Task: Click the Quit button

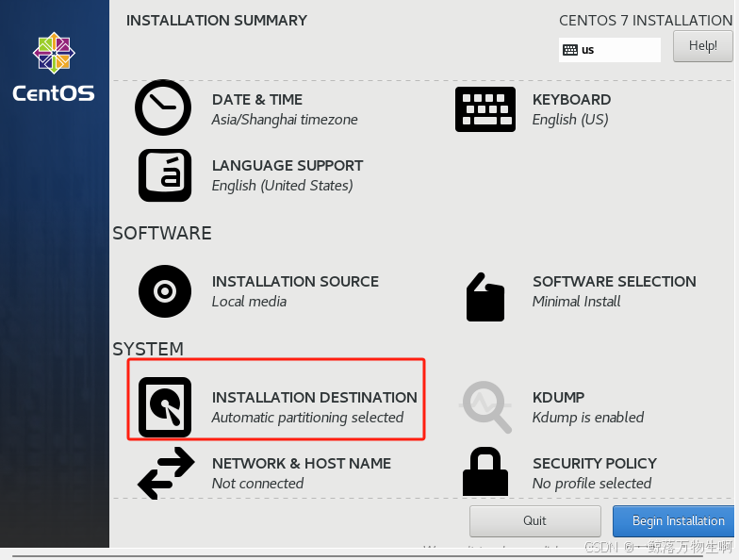Action: pyautogui.click(x=535, y=520)
